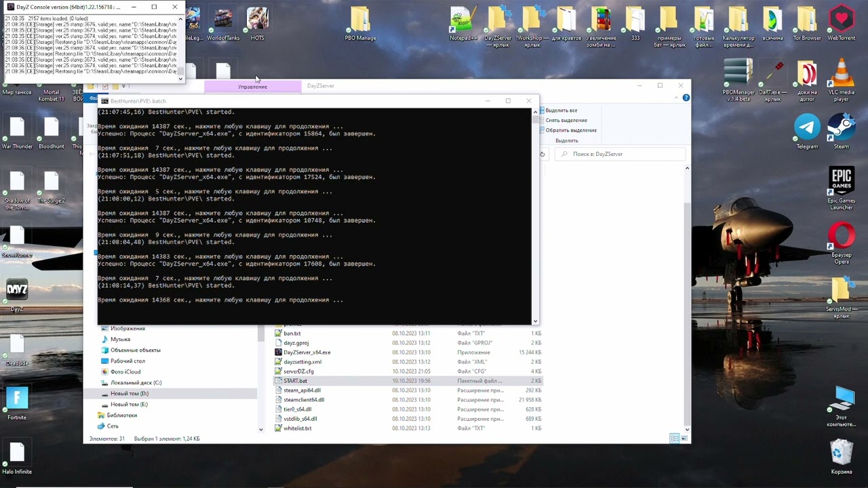Click the 'Поиск в: DayZServer' search field

[620, 154]
